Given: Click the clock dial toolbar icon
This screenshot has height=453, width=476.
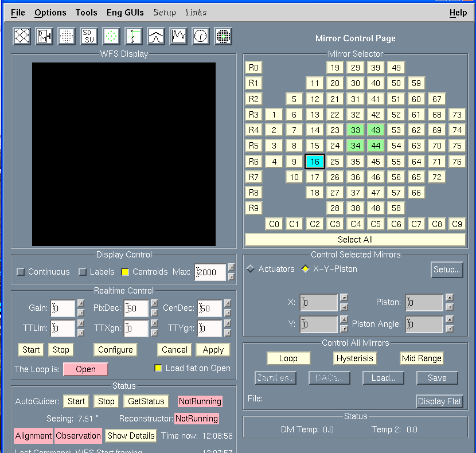Looking at the screenshot, I should (201, 37).
